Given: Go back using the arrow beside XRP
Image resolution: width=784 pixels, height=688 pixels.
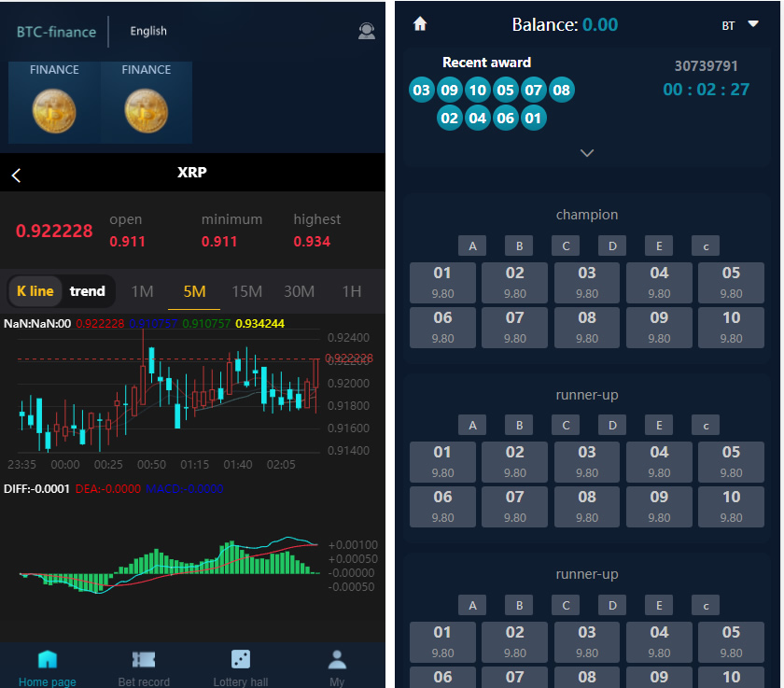Looking at the screenshot, I should [x=17, y=175].
